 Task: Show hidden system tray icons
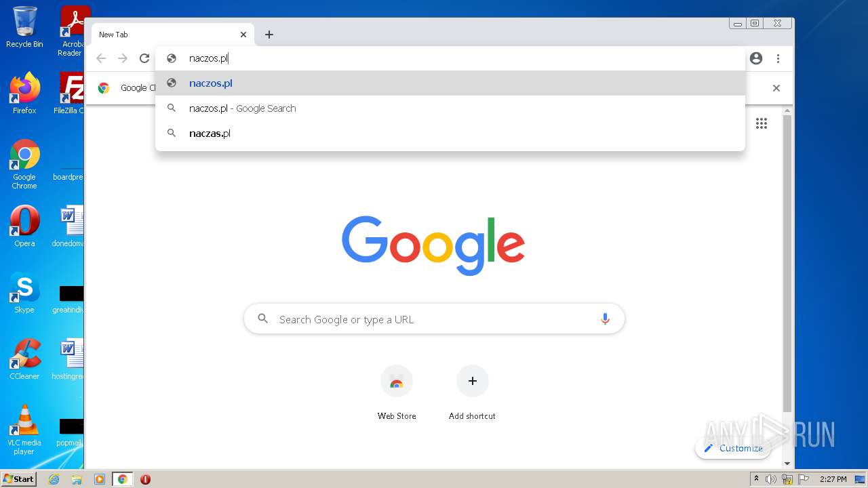756,479
